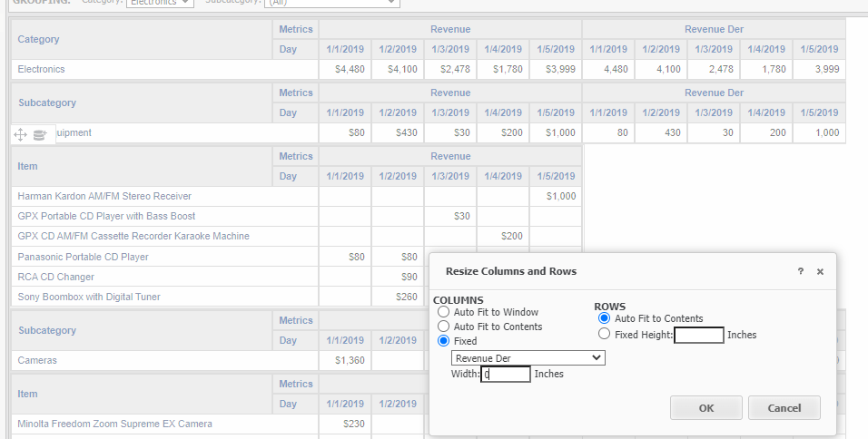Click Revenue Der cell 430
The image size is (868, 439).
tap(661, 132)
